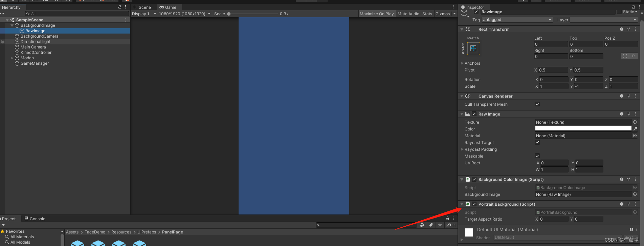Select the Inspector tab
Viewport: 644px width, 246px height.
(473, 7)
